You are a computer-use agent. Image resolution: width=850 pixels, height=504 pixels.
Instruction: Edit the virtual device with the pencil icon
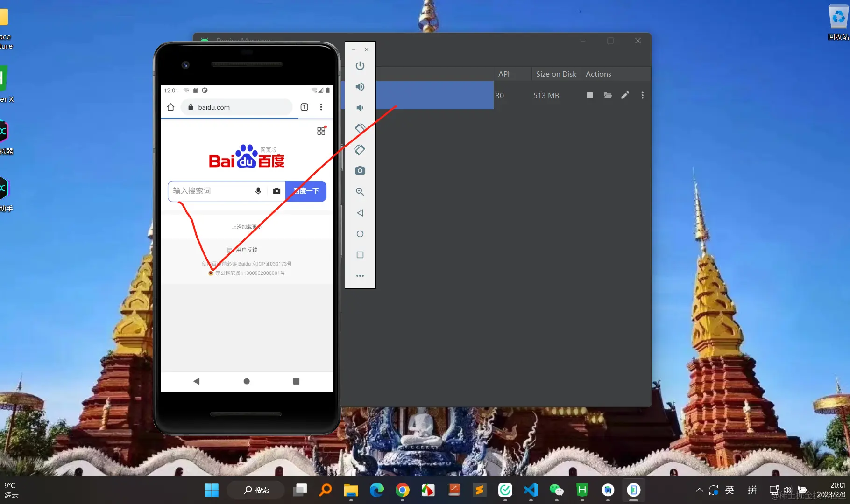[x=625, y=95]
